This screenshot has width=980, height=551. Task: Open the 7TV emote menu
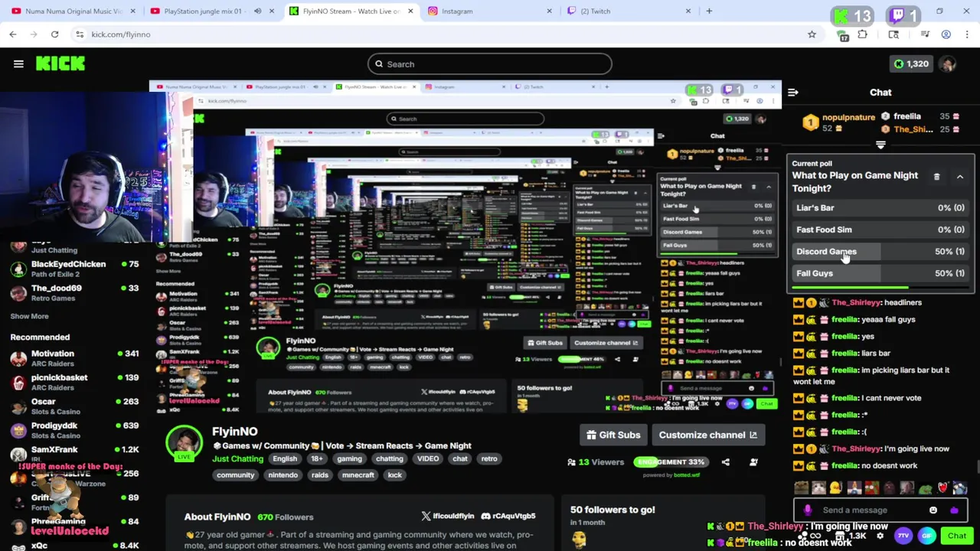pos(903,536)
